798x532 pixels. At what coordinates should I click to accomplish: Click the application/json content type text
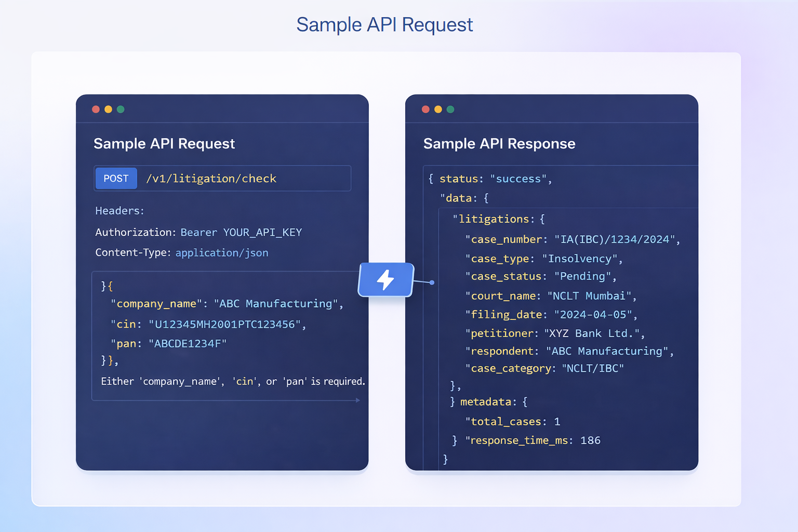point(222,252)
